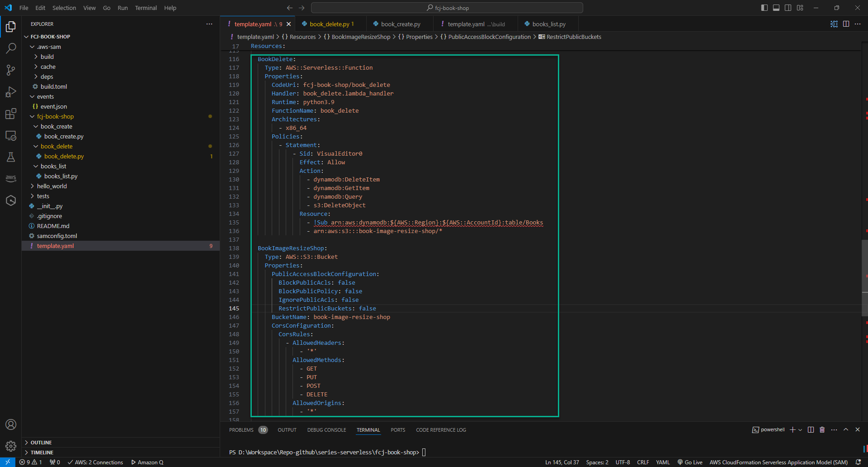The height and width of the screenshot is (467, 868).
Task: Close the template.yaml editor tab
Action: [x=289, y=24]
